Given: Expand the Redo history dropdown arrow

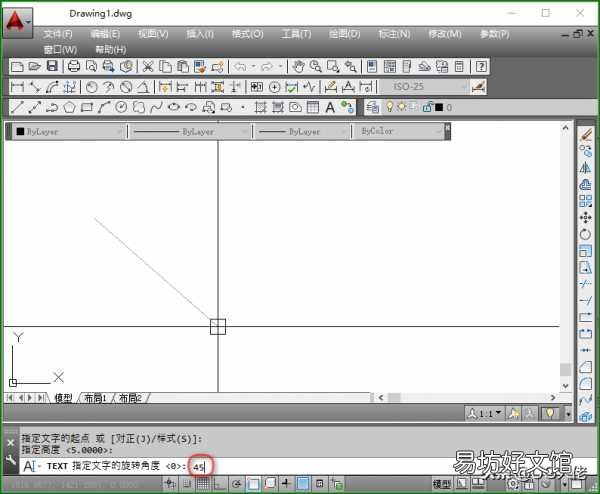Looking at the screenshot, I should click(x=280, y=67).
